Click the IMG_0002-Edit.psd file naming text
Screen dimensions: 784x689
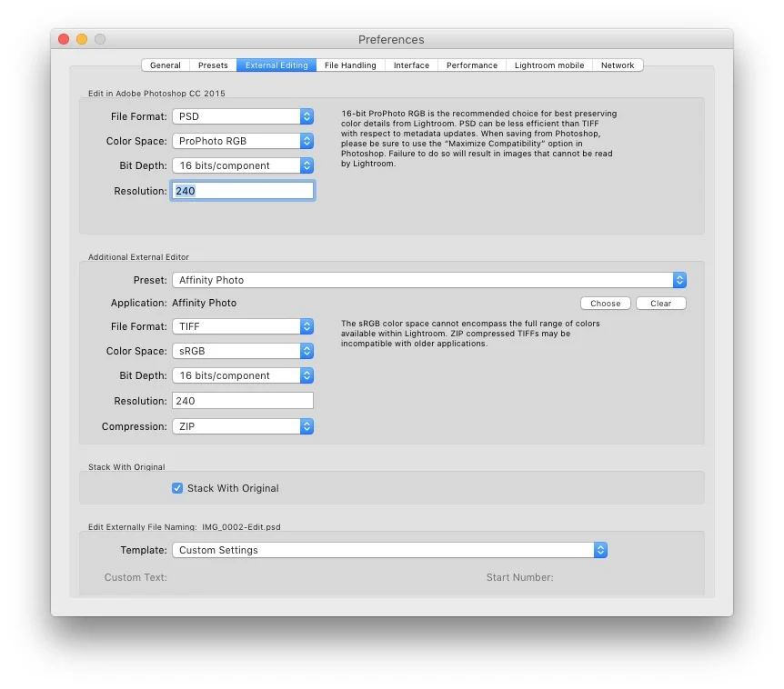click(x=241, y=526)
